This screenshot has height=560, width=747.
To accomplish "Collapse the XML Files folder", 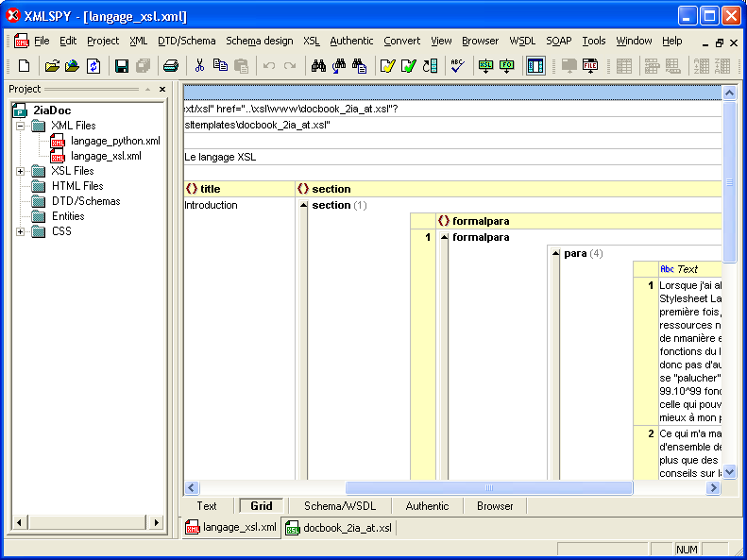I will pyautogui.click(x=21, y=126).
